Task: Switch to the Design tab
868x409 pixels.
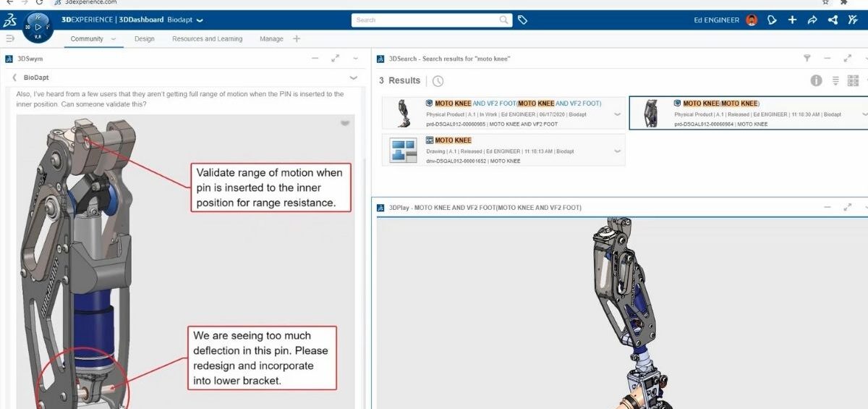Action: coord(144,39)
